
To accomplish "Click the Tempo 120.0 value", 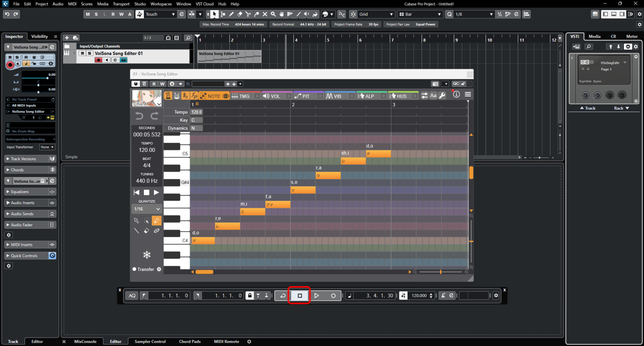I will [x=196, y=112].
